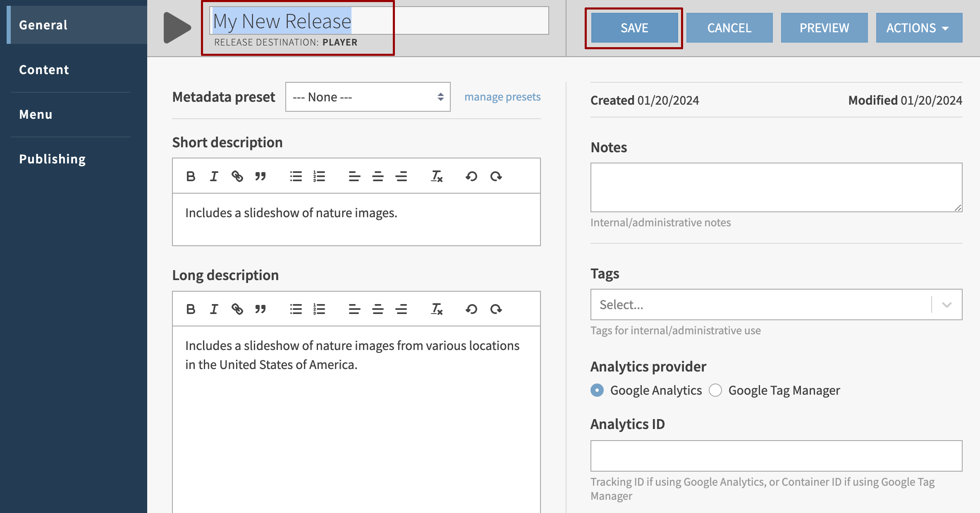Click the SAVE button

point(634,28)
